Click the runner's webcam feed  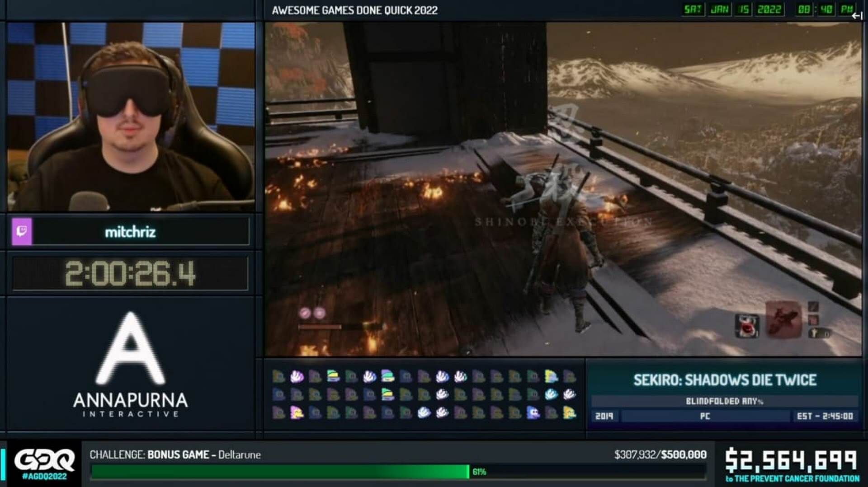[x=131, y=117]
